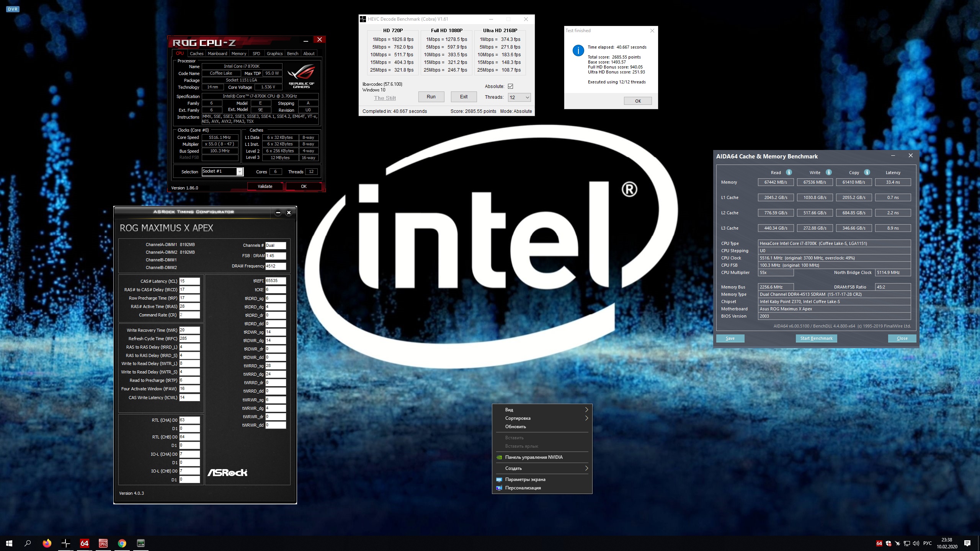
Task: Launch Firefox from the taskbar
Action: 47,543
